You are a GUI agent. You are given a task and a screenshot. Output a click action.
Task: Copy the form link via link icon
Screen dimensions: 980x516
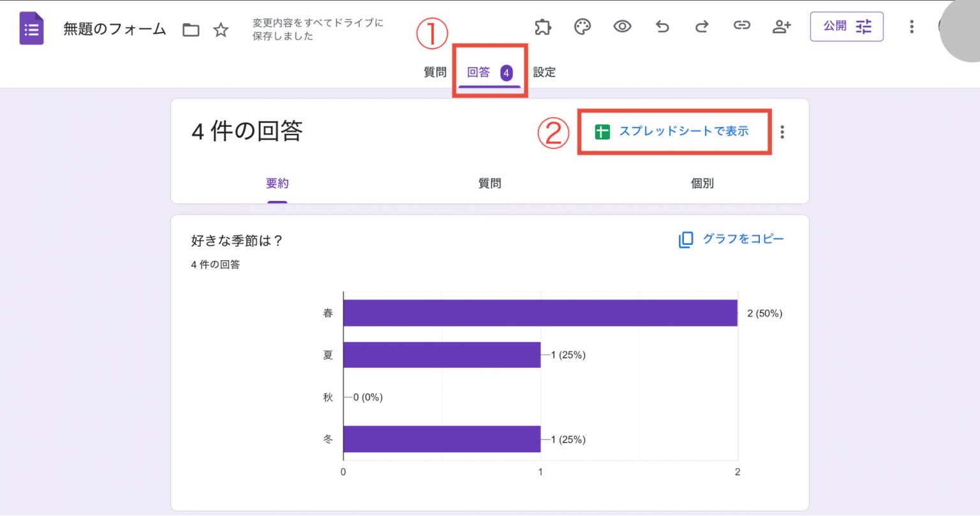click(741, 26)
